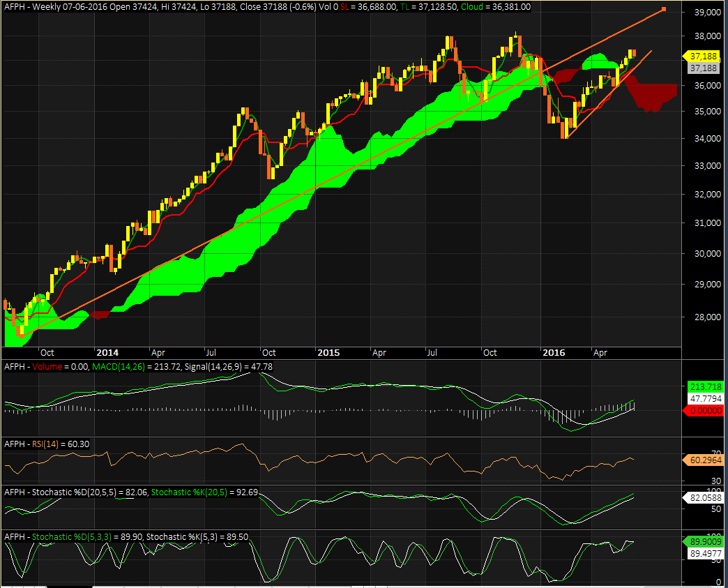Click the RSI(14) indicator label
Screen dimensions: 728x588
point(45,444)
